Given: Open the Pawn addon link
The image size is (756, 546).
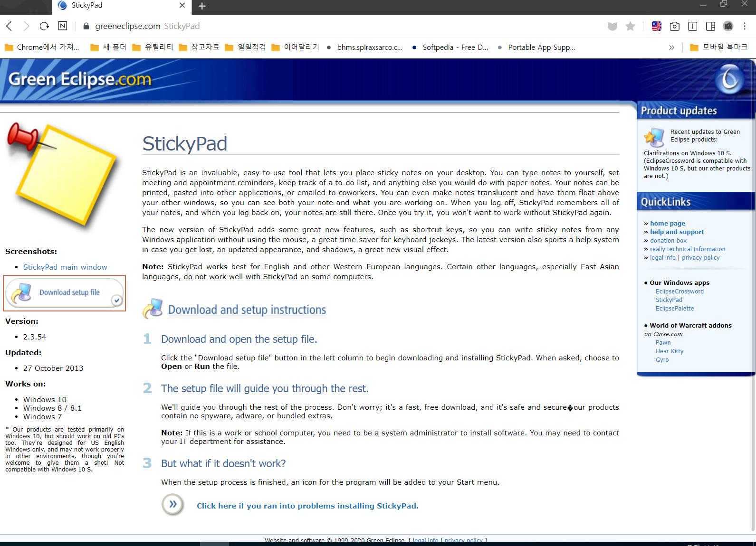Looking at the screenshot, I should [663, 342].
